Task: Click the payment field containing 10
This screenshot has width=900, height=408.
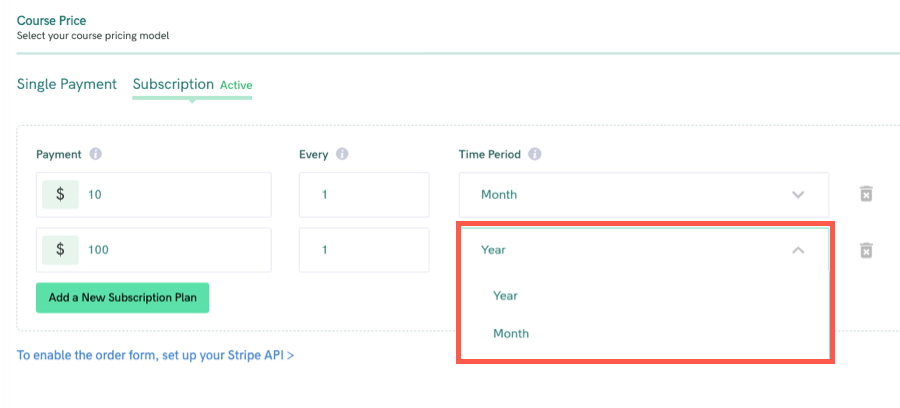Action: 154,195
